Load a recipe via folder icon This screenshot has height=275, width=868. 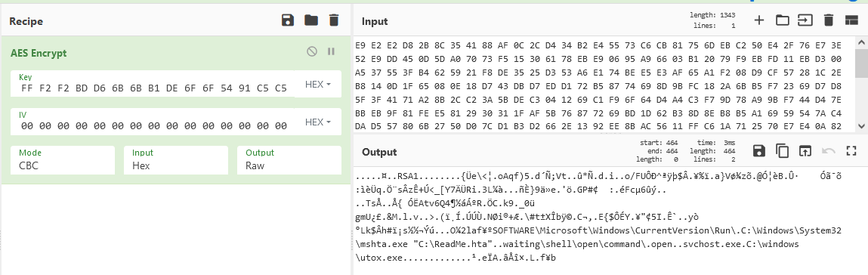(x=311, y=21)
